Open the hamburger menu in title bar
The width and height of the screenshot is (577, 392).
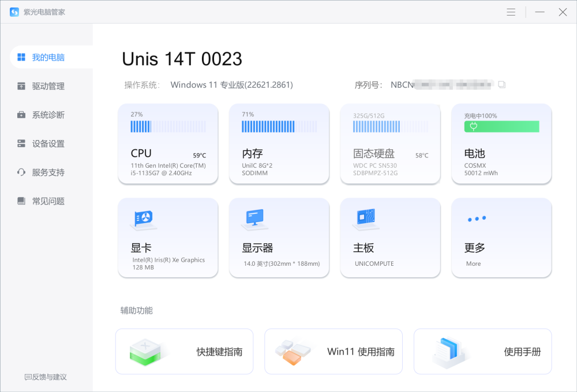pyautogui.click(x=511, y=12)
